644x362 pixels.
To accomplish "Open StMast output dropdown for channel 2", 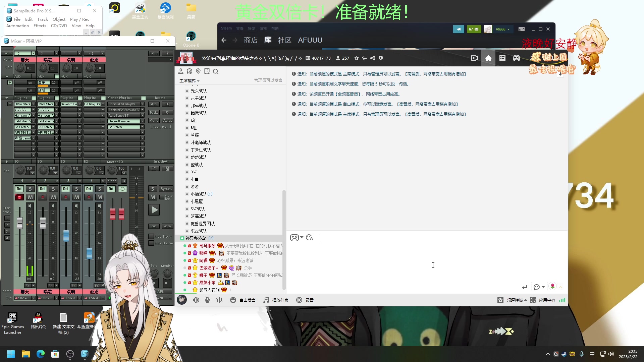I will point(56,298).
